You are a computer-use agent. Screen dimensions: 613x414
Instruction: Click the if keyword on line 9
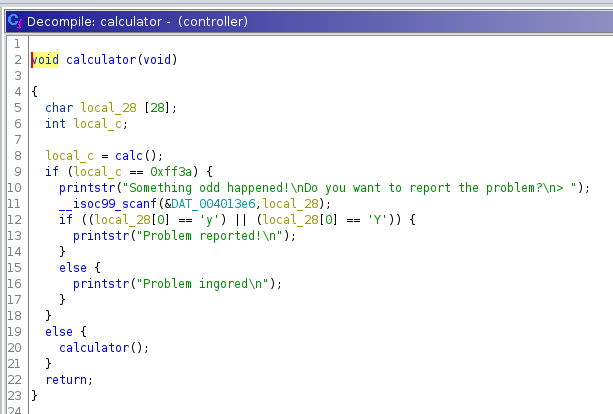pyautogui.click(x=51, y=172)
